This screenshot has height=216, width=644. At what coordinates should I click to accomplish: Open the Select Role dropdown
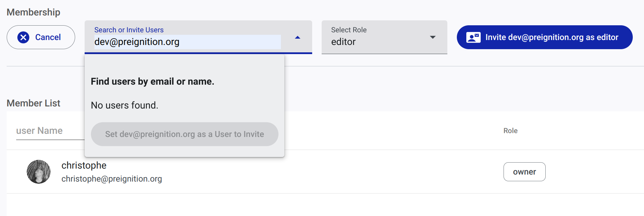(384, 37)
